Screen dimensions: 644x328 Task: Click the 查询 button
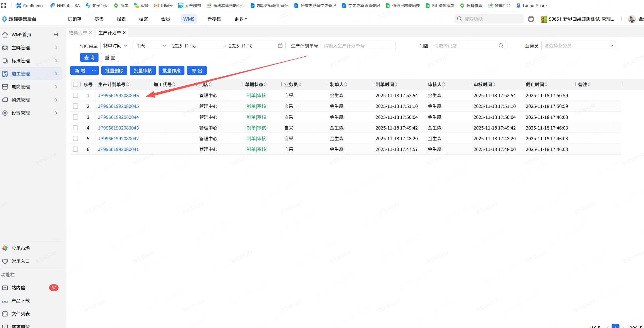[x=89, y=57]
